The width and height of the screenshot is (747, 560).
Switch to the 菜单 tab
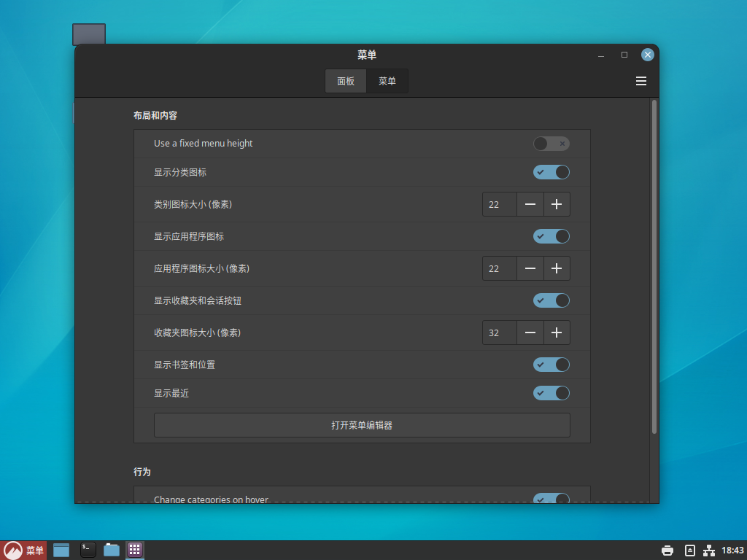point(387,81)
